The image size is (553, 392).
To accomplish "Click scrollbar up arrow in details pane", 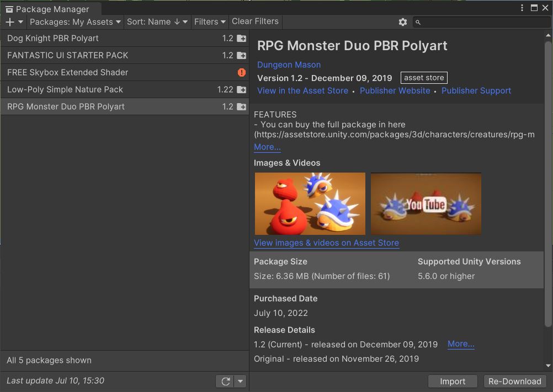I will click(x=547, y=35).
